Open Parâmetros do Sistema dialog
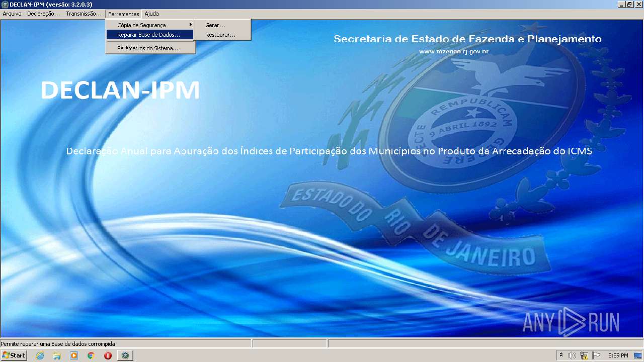This screenshot has height=362, width=644. [x=150, y=48]
